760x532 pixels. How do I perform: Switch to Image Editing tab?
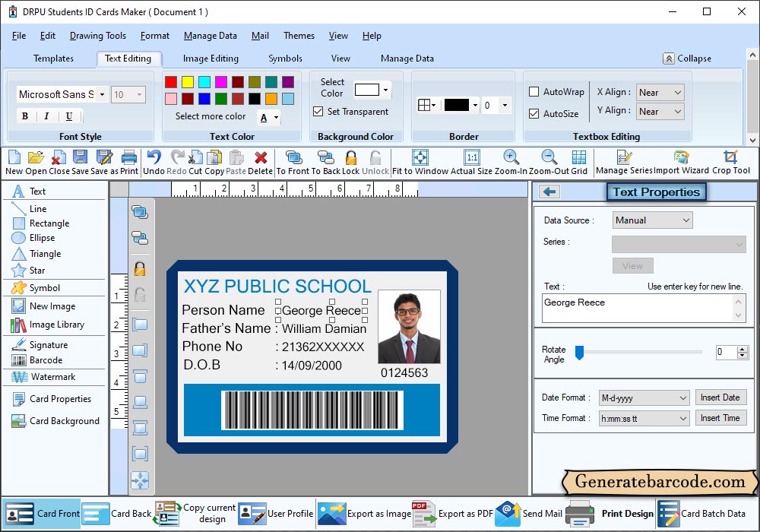pos(211,59)
